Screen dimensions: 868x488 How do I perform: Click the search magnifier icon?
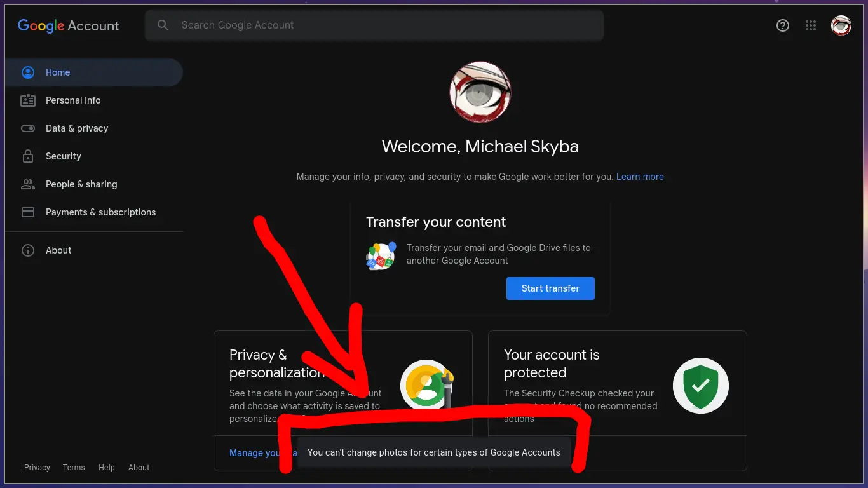[163, 25]
